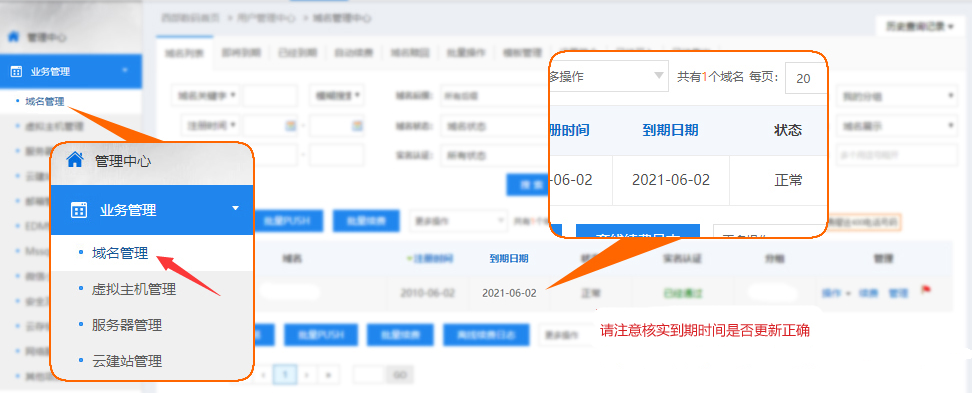Sort by the 到期日期 column header
This screenshot has height=393, width=972.
(x=509, y=258)
